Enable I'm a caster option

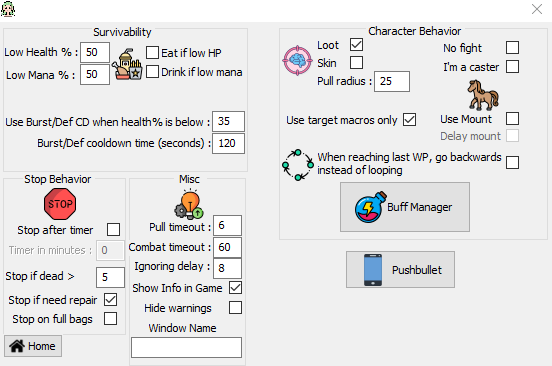pos(512,67)
